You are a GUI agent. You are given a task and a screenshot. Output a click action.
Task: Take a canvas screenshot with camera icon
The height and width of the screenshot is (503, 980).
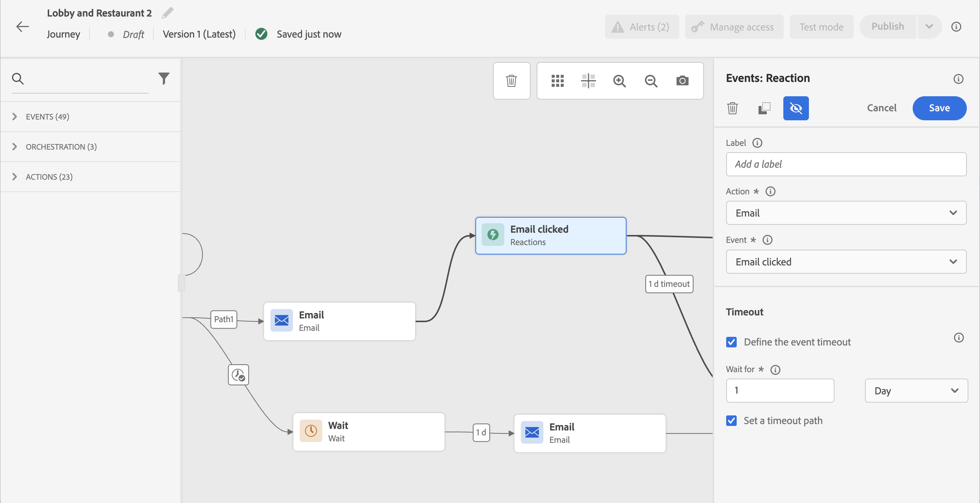click(682, 80)
